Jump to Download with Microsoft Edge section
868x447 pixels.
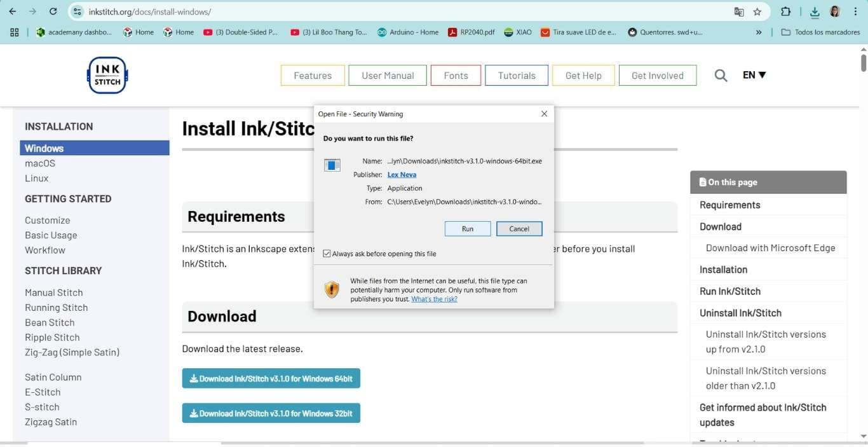[x=771, y=248]
